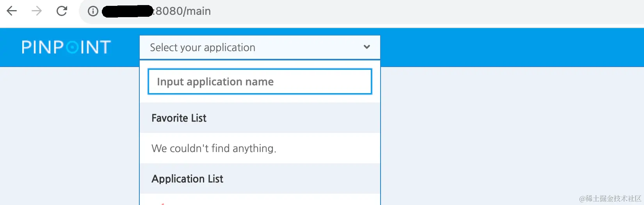
Task: Select the Favorite List section header
Action: (x=260, y=118)
